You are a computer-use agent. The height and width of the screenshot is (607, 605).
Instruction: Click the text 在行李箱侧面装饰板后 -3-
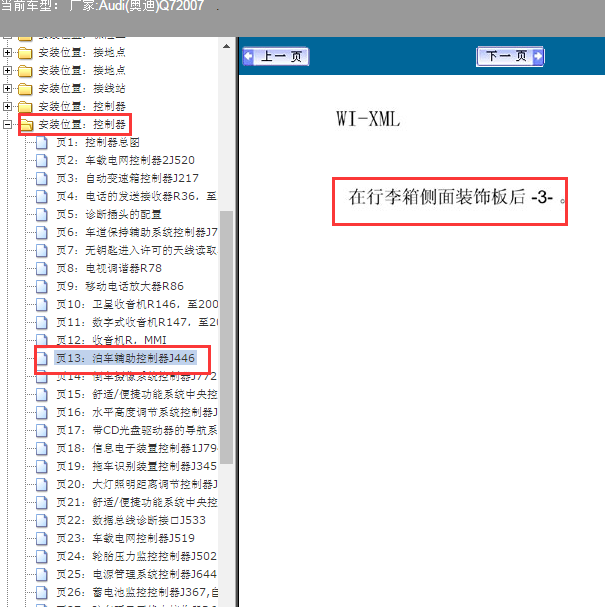pyautogui.click(x=451, y=197)
